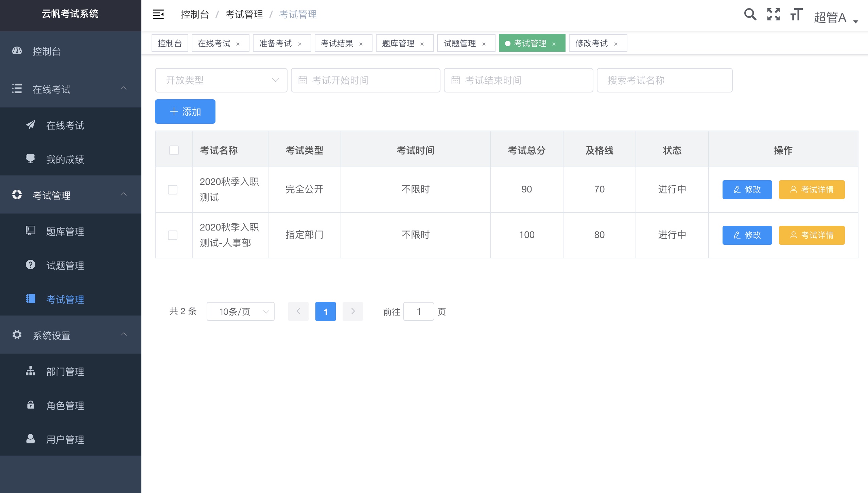868x493 pixels.
Task: Click the 考试开始时间 date input field
Action: coord(365,80)
